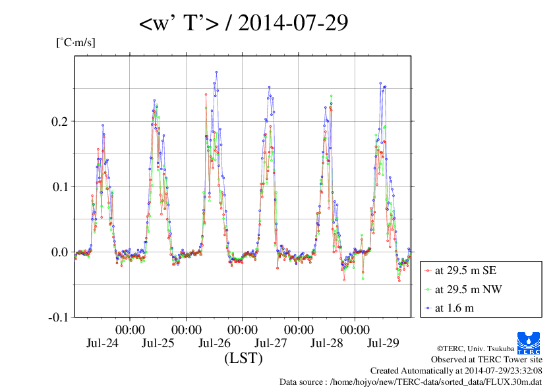Click the "(LST)" axis label
The width and height of the screenshot is (555, 392).
(243, 358)
